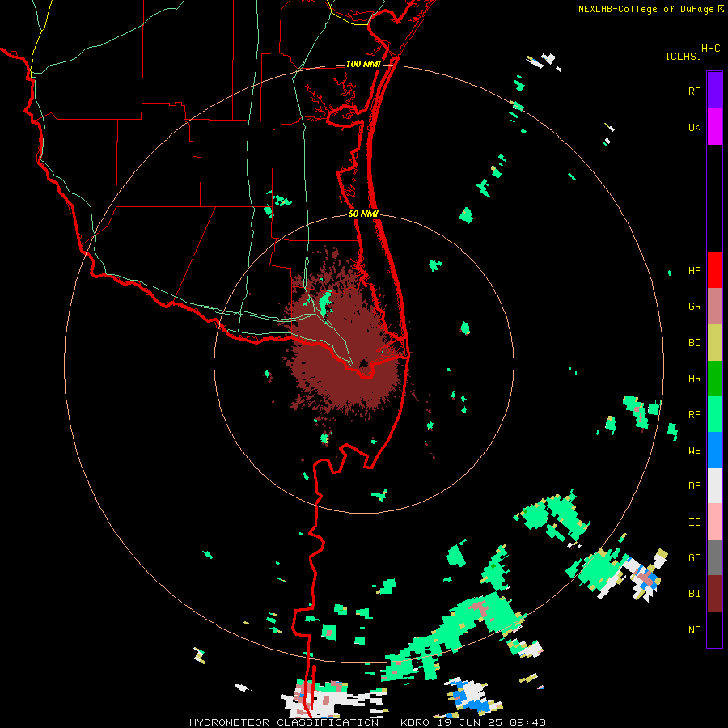This screenshot has height=728, width=728.
Task: Click the UK legend label
Action: click(x=694, y=128)
